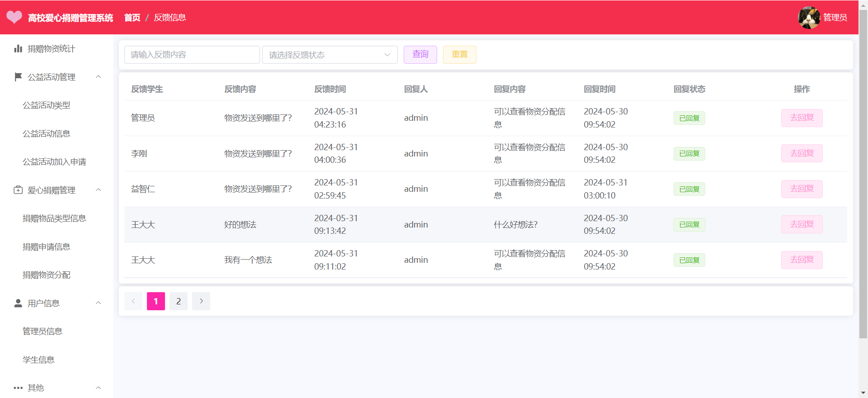Click 去回复 in the 益智仁 row
The width and height of the screenshot is (868, 398).
[802, 189]
